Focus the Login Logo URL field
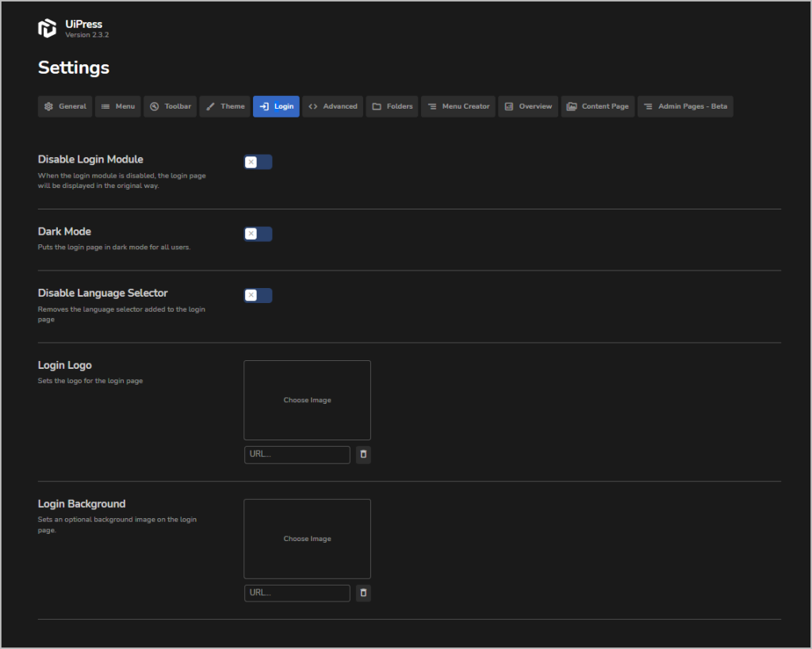 pos(297,455)
